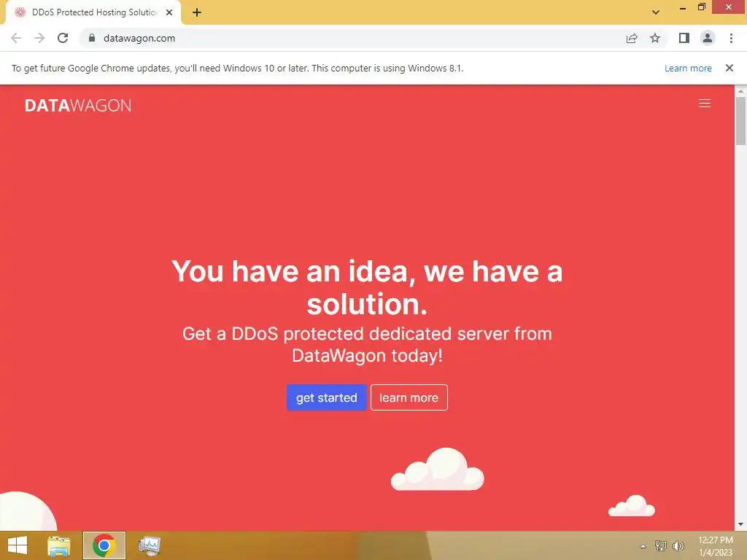The width and height of the screenshot is (747, 560).
Task: Click the page vertical scrollbar thumb
Action: tap(740, 121)
